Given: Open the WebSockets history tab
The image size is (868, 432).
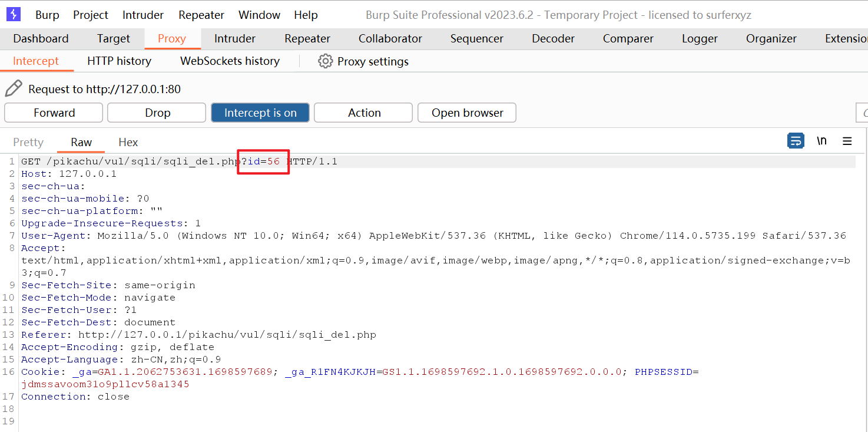Looking at the screenshot, I should 230,61.
